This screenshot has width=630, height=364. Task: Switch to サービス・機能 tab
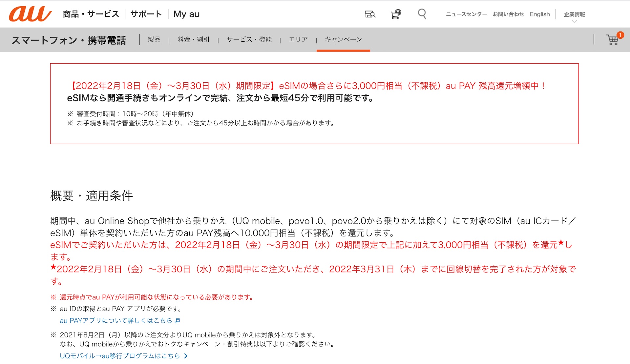[x=249, y=39]
